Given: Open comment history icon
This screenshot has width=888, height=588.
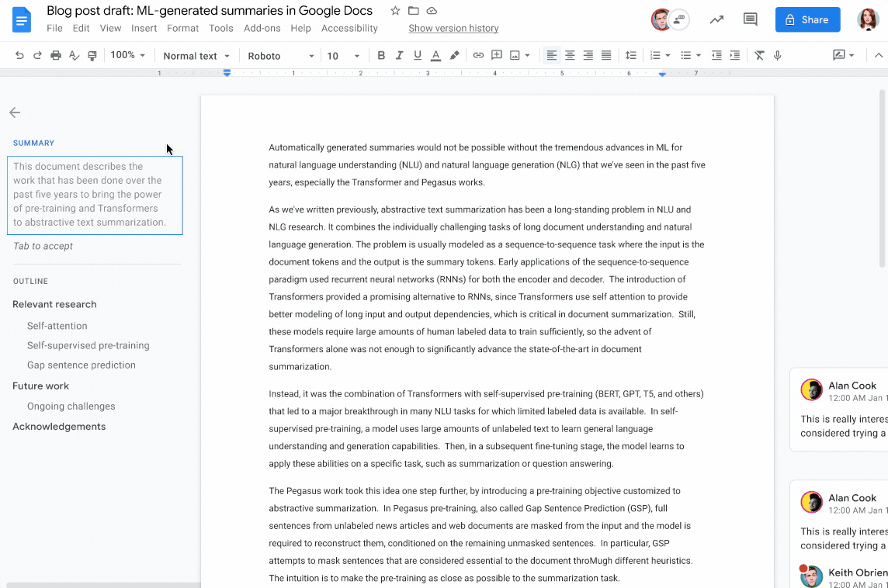Looking at the screenshot, I should (x=751, y=20).
